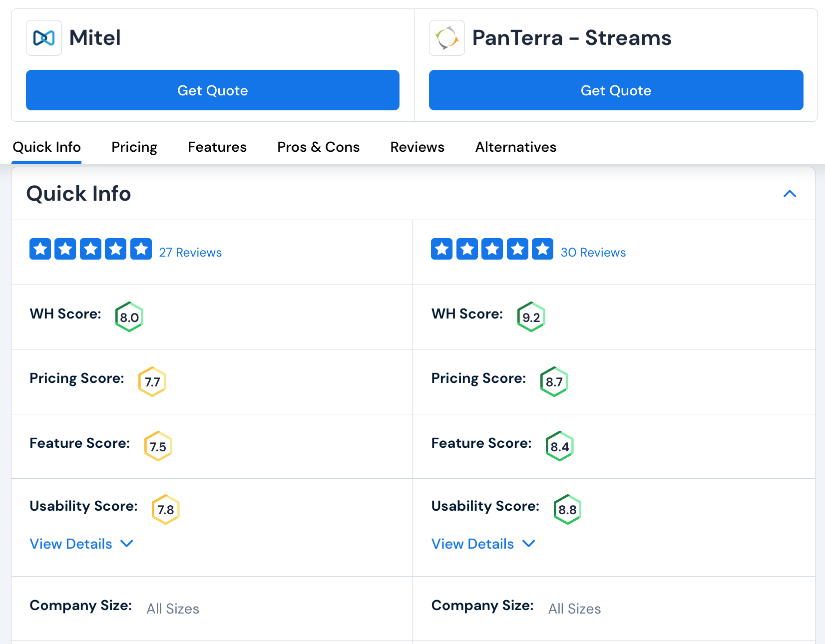Click Mitel's WH Score label
Viewport: 825px width, 644px height.
point(65,314)
